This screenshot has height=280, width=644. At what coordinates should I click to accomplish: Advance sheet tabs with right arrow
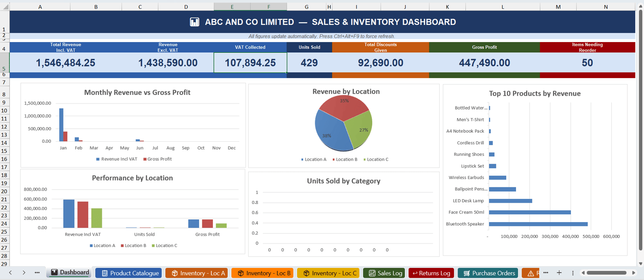[x=24, y=273]
